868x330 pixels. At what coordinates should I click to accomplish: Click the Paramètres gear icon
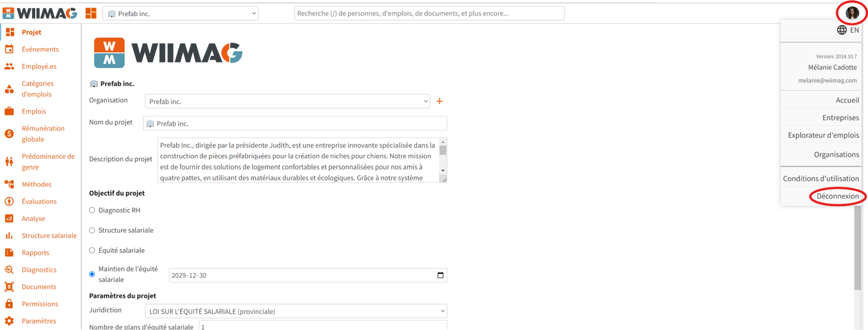(x=9, y=321)
